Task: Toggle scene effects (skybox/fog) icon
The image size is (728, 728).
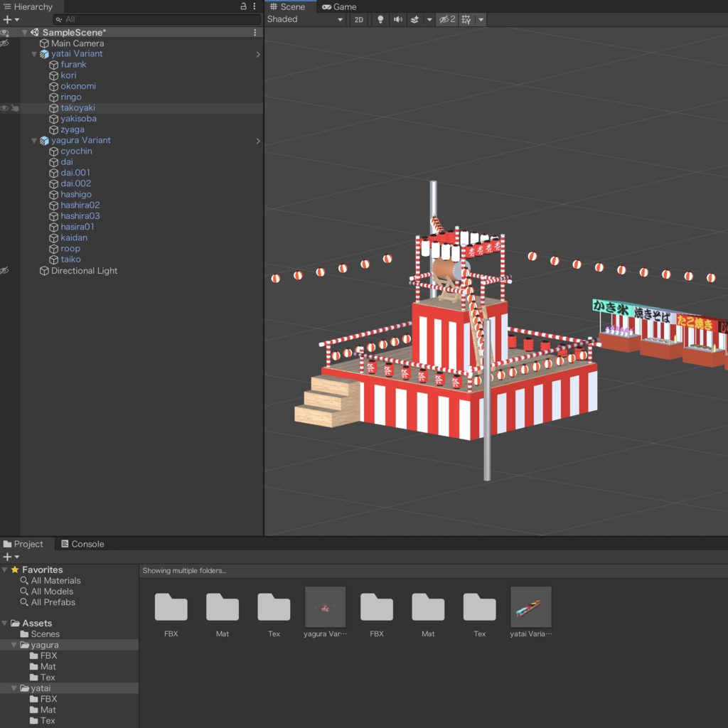Action: (415, 20)
